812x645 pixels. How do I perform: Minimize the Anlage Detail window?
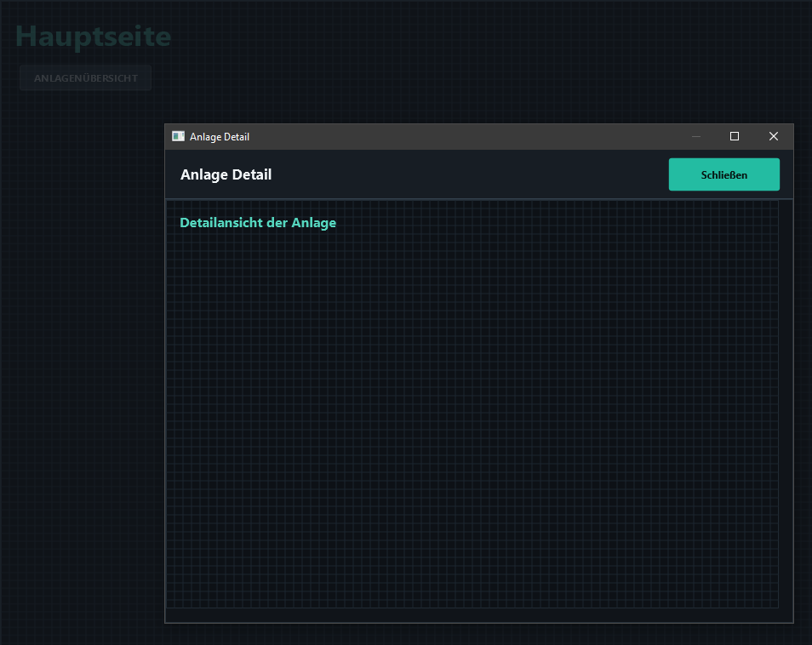[x=696, y=136]
